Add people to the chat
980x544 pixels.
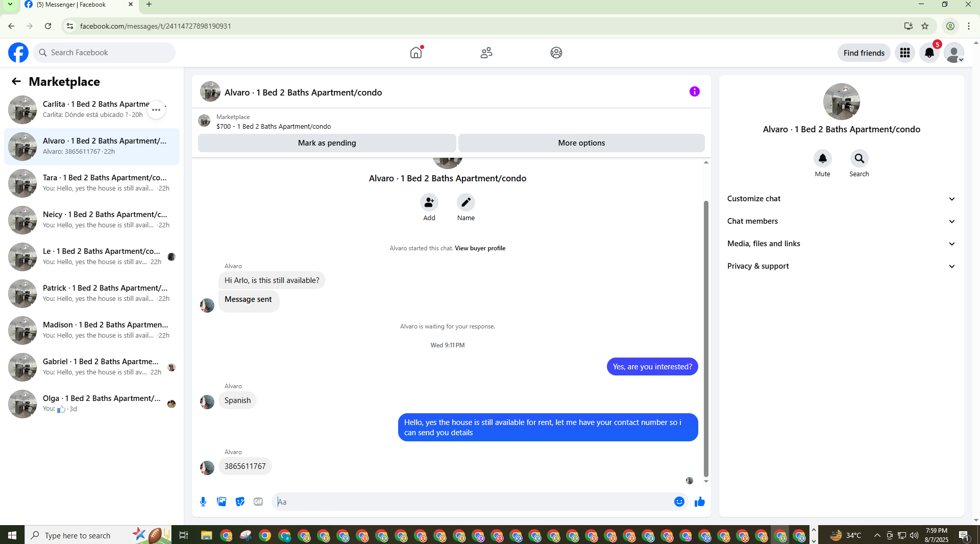coord(429,203)
